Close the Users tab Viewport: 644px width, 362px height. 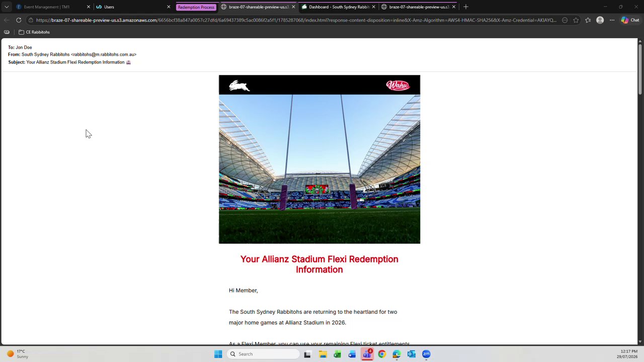click(x=169, y=7)
